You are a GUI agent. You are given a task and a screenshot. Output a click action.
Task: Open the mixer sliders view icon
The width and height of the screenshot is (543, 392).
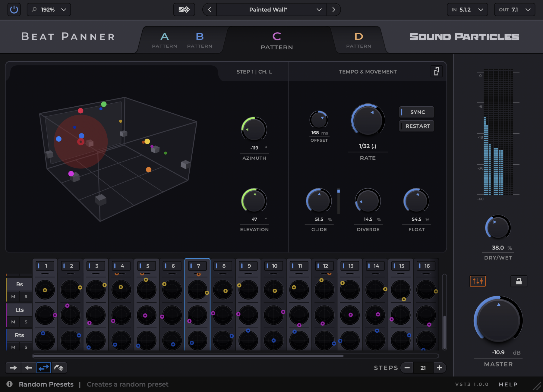tap(478, 281)
